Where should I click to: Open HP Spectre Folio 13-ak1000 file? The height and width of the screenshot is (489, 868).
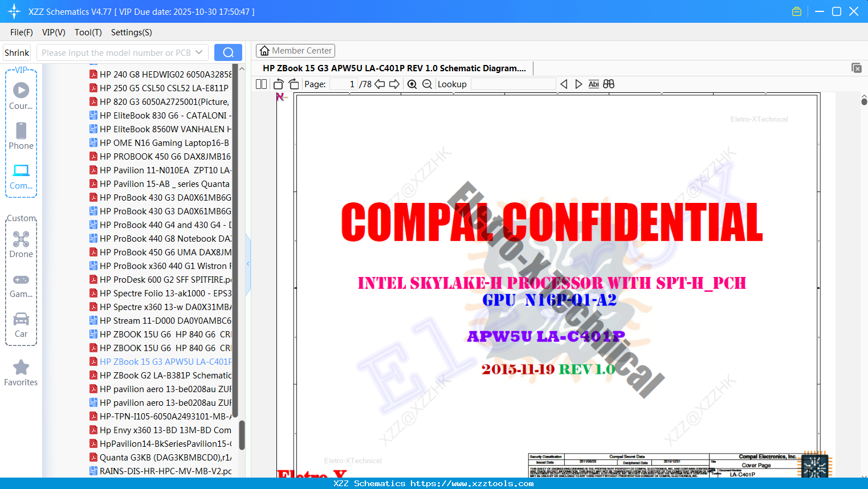(161, 293)
